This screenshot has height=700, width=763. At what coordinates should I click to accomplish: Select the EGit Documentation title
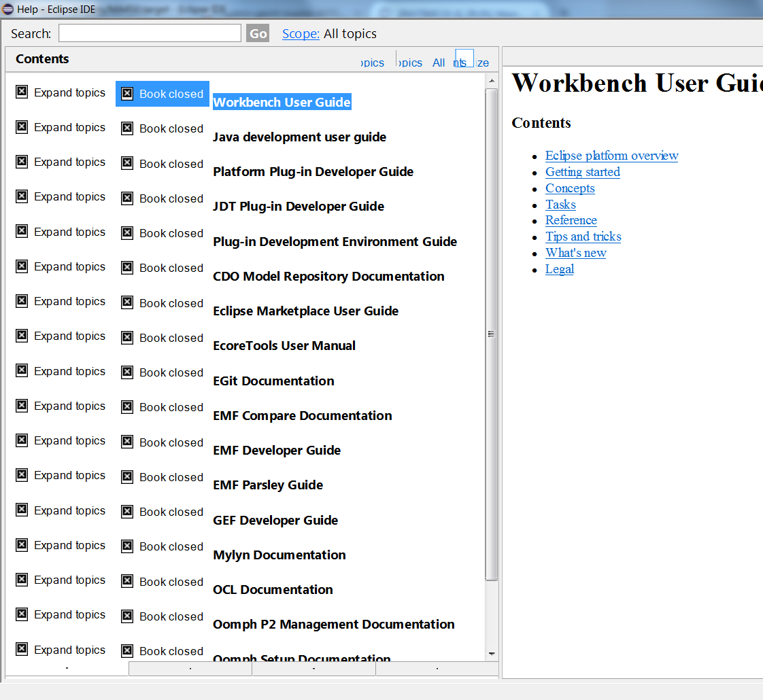coord(273,381)
